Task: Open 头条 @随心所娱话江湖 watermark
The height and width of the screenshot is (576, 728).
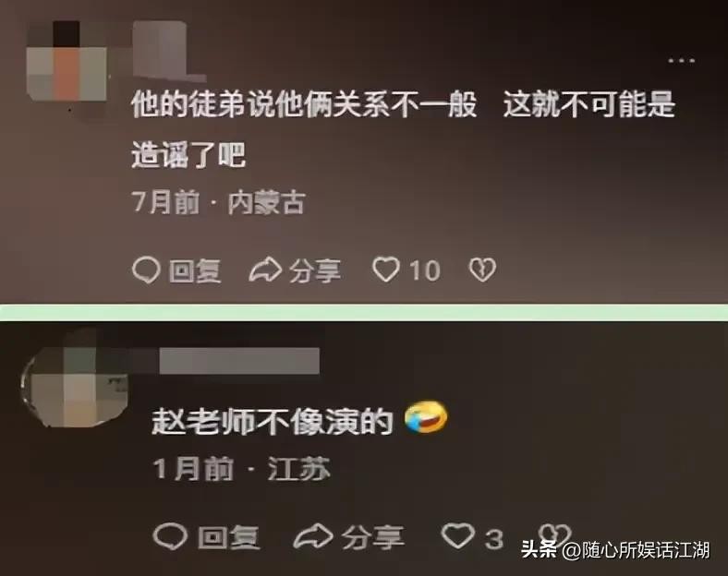Action: tap(615, 550)
